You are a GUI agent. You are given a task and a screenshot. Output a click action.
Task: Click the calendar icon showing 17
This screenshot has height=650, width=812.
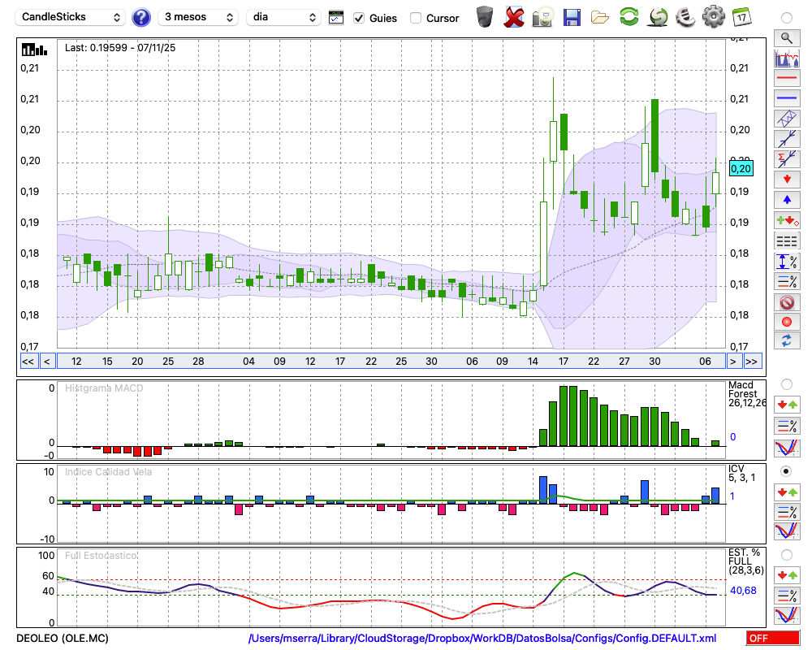[741, 17]
